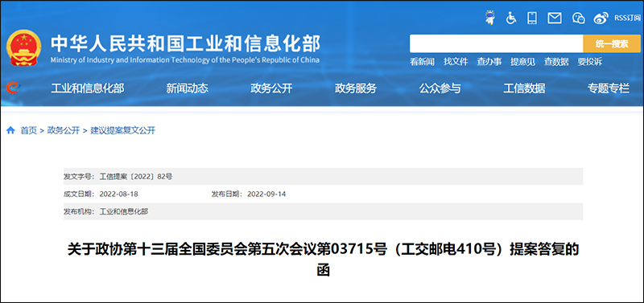Click the 统一搜索 search button

pos(612,43)
